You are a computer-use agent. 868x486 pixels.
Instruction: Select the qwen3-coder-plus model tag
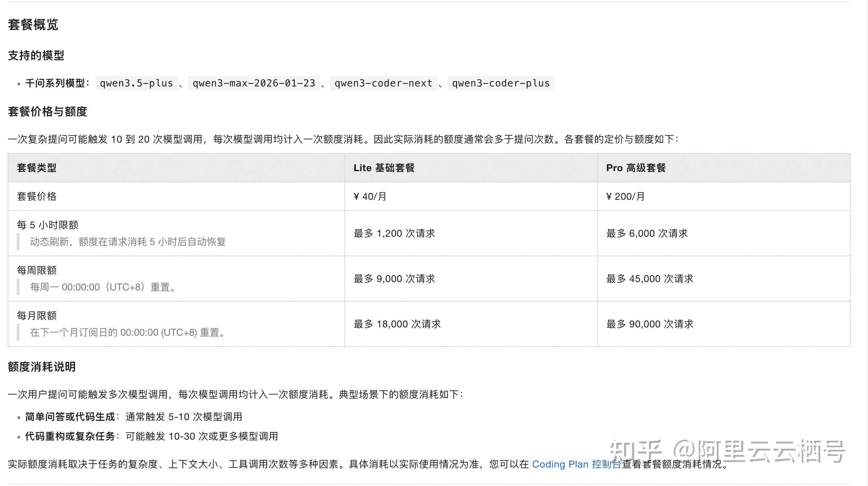[x=501, y=83]
